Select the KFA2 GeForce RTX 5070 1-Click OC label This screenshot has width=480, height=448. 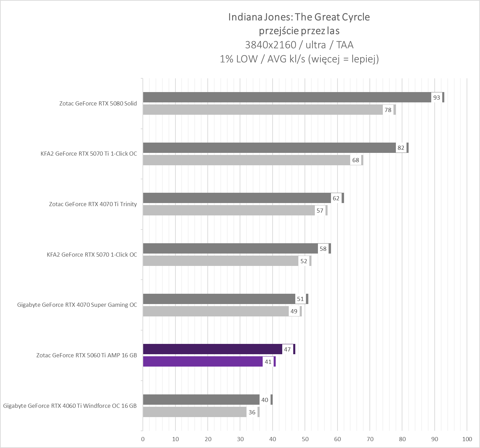(x=92, y=255)
